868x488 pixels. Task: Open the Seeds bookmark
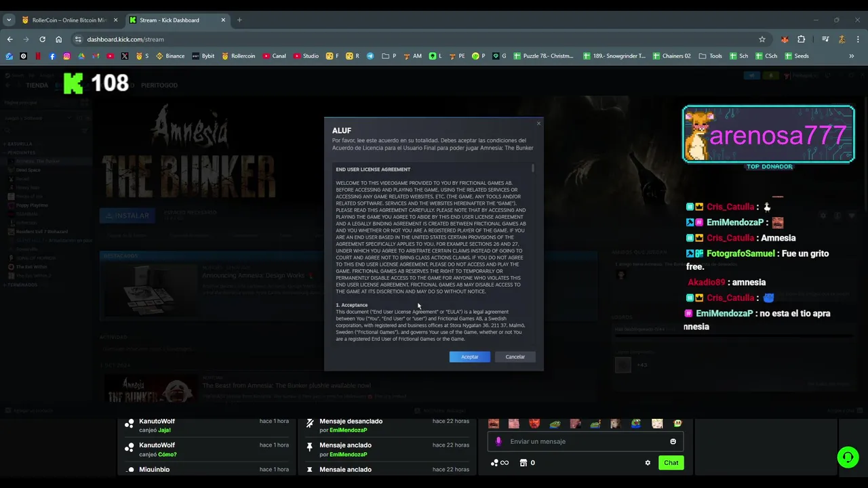pyautogui.click(x=796, y=56)
